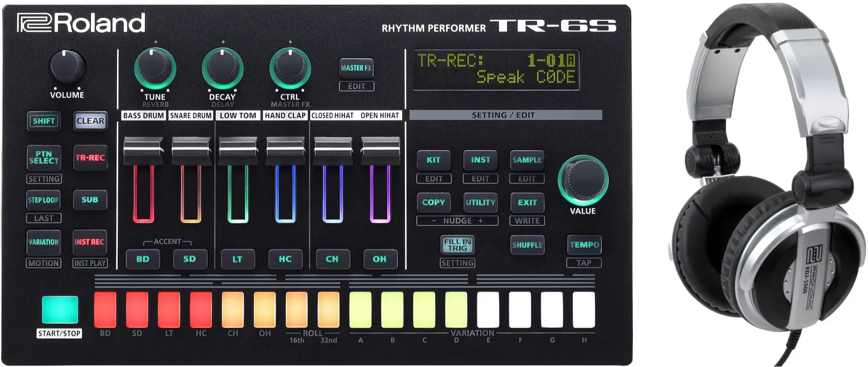Click the SUB button
This screenshot has height=367, width=868.
(90, 200)
